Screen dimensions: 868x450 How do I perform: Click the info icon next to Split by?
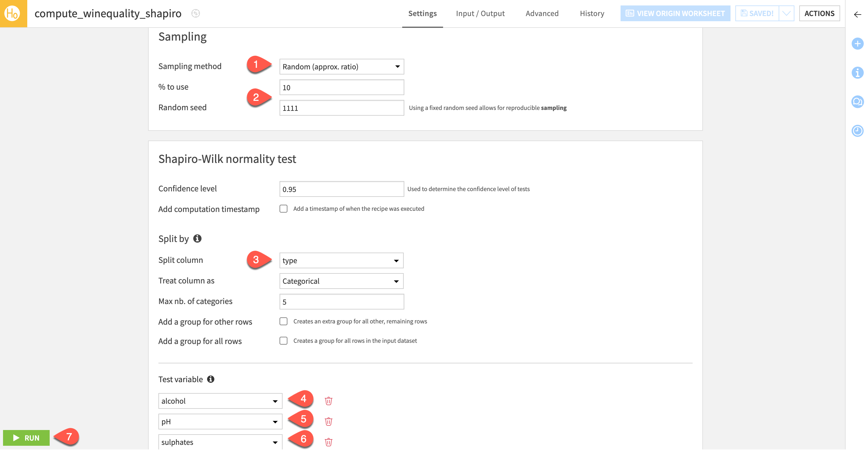(x=197, y=238)
